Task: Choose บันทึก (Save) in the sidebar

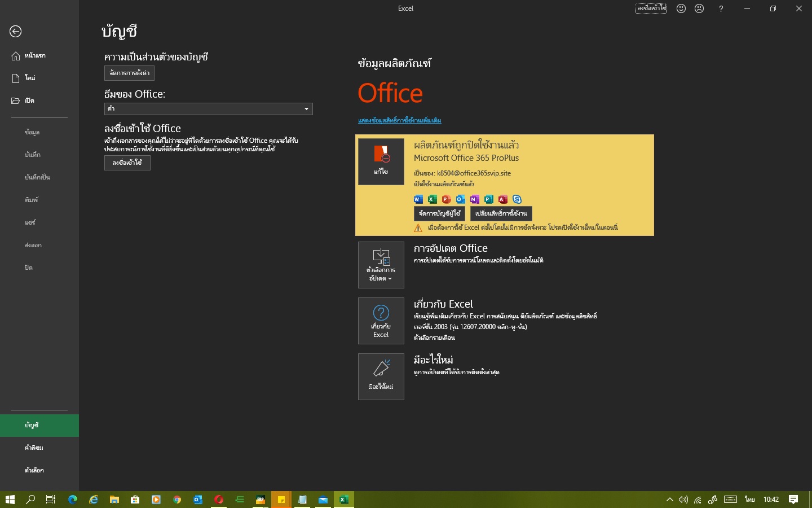Action: point(39,155)
